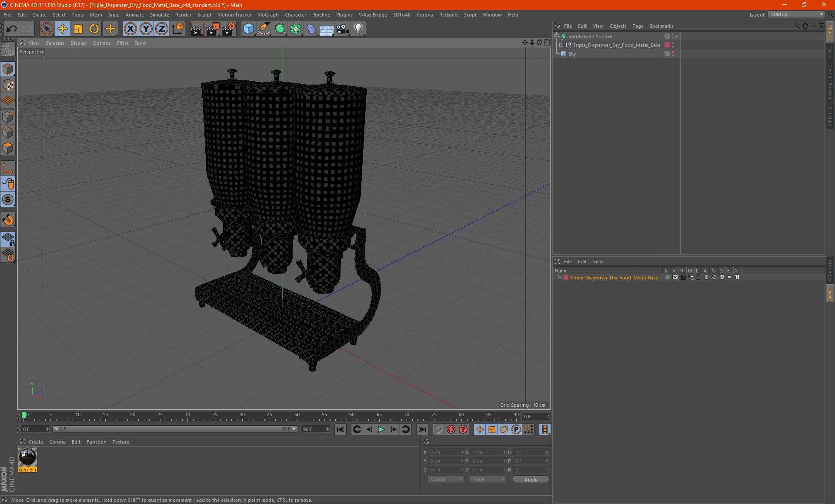Click the X position input field
Screen dimensions: 835x504
pos(445,452)
